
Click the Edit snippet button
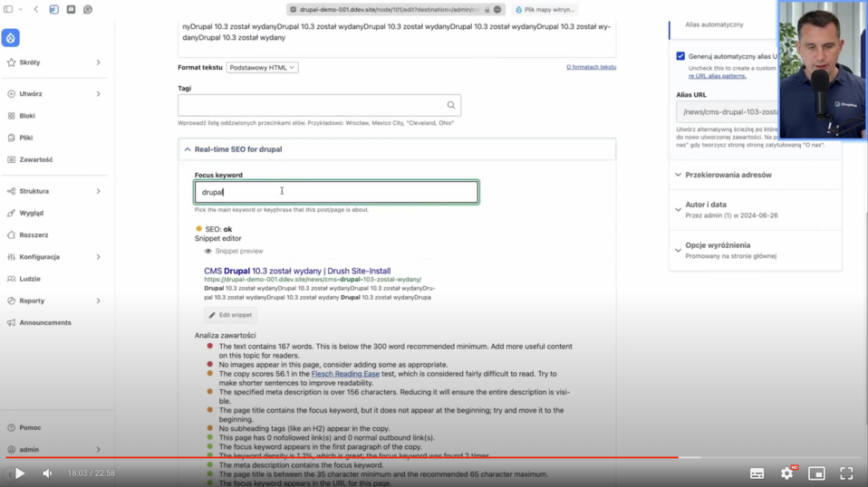(230, 315)
